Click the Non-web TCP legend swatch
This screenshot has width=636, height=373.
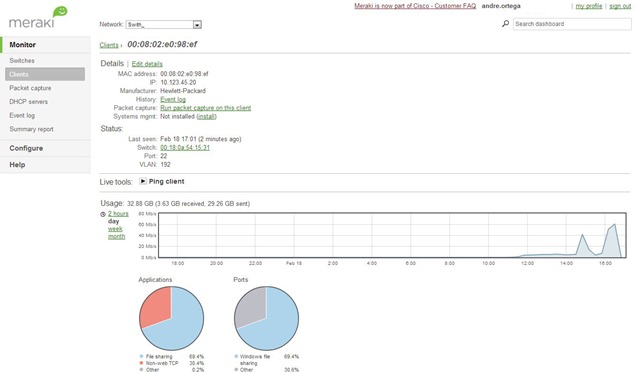click(x=141, y=363)
